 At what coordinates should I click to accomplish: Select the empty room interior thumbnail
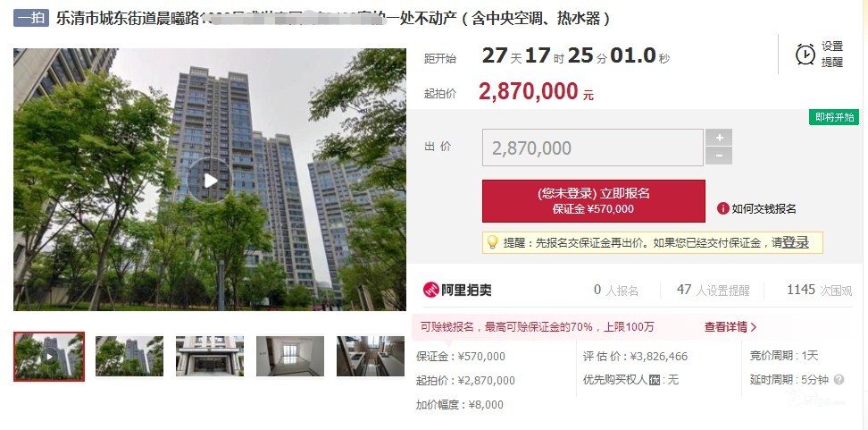point(290,357)
